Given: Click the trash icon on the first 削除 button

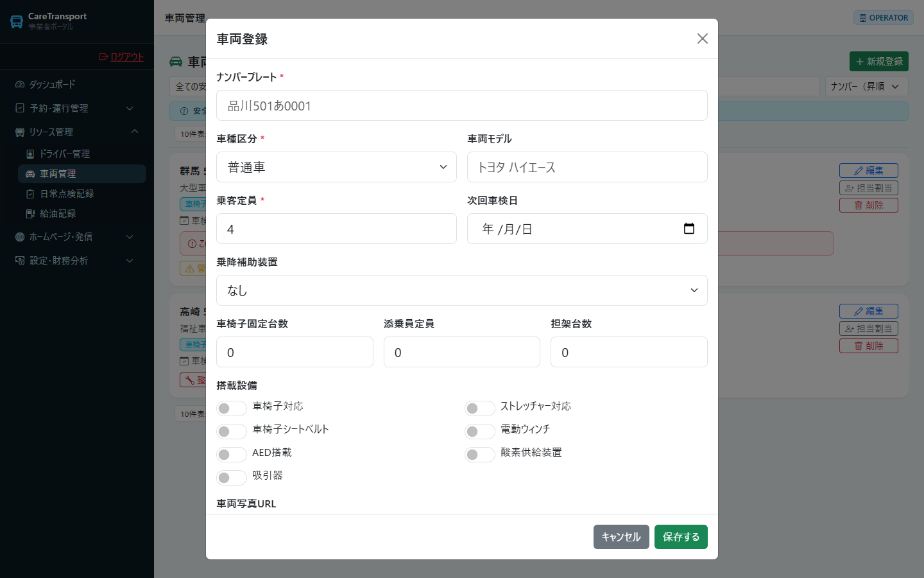Looking at the screenshot, I should [x=859, y=206].
